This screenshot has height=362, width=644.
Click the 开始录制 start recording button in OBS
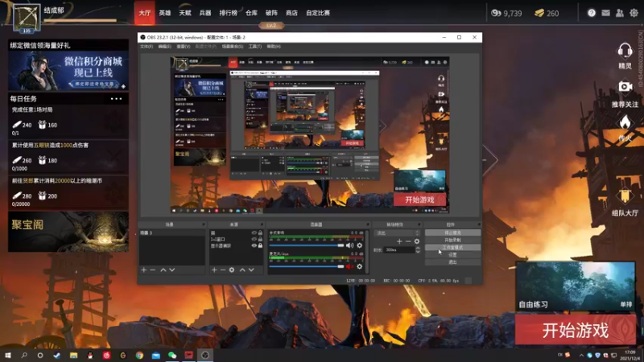[452, 240]
